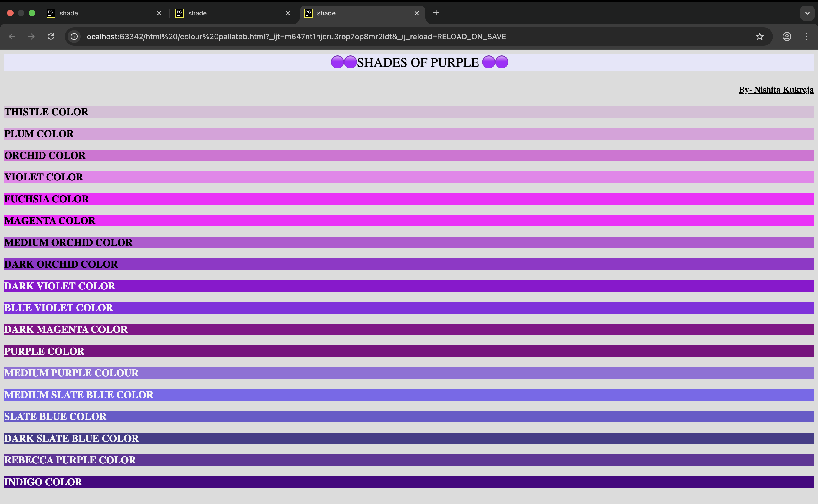Click the SHADES OF PURPLE heading
This screenshot has width=818, height=504.
418,62
